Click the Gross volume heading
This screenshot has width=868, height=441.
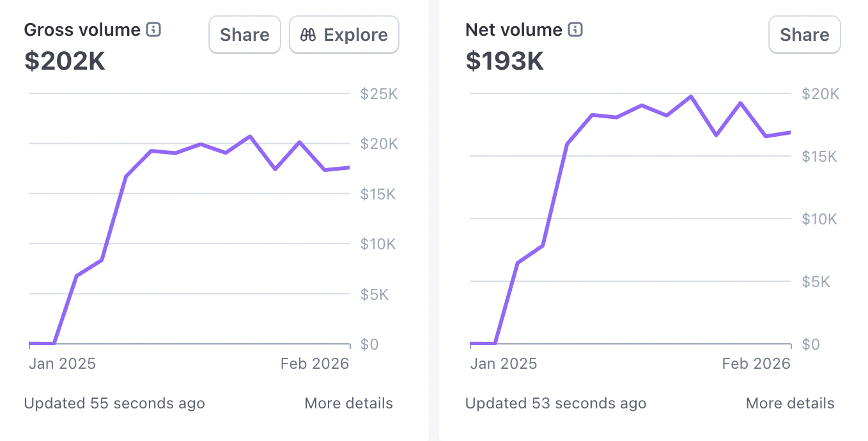pos(82,29)
